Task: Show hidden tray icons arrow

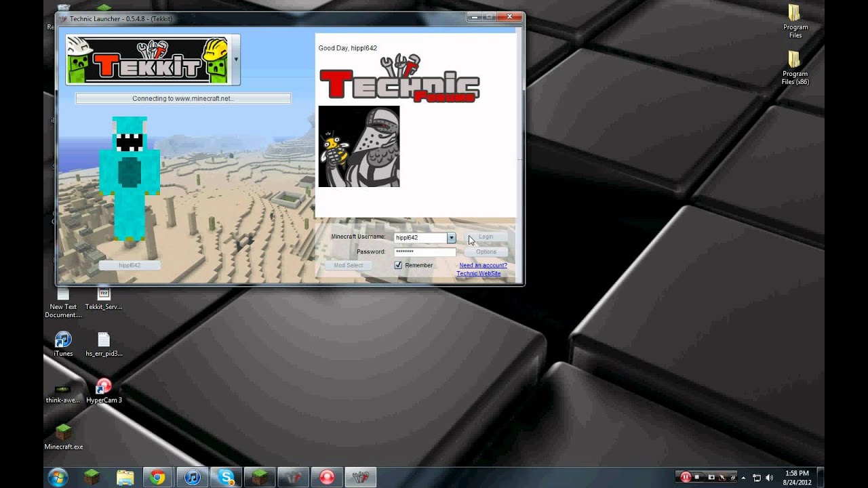Action: tap(744, 478)
